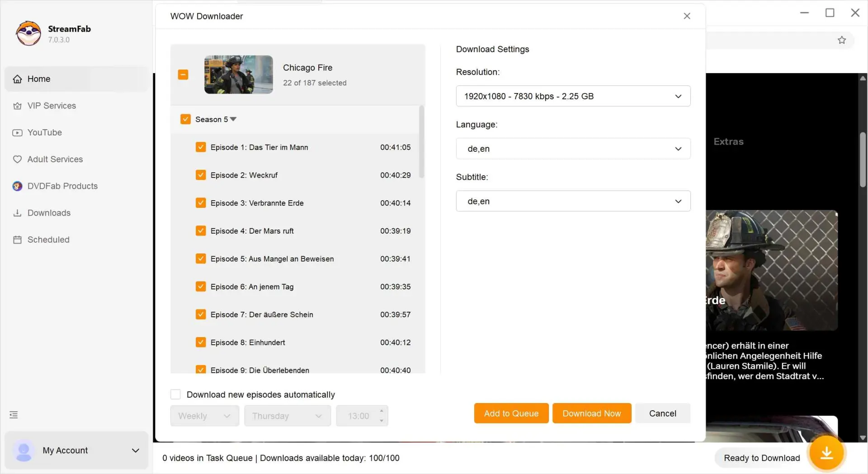Click the Home house icon in sidebar
This screenshot has width=868, height=474.
(17, 79)
